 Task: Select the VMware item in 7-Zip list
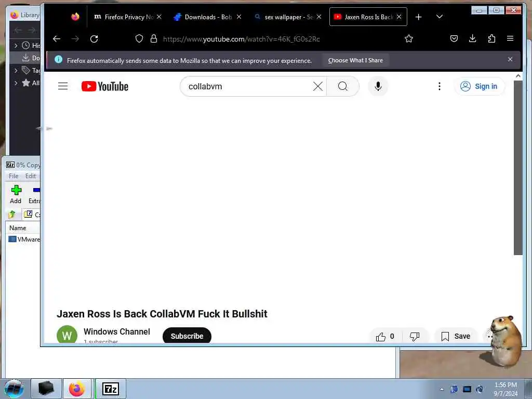[24, 239]
